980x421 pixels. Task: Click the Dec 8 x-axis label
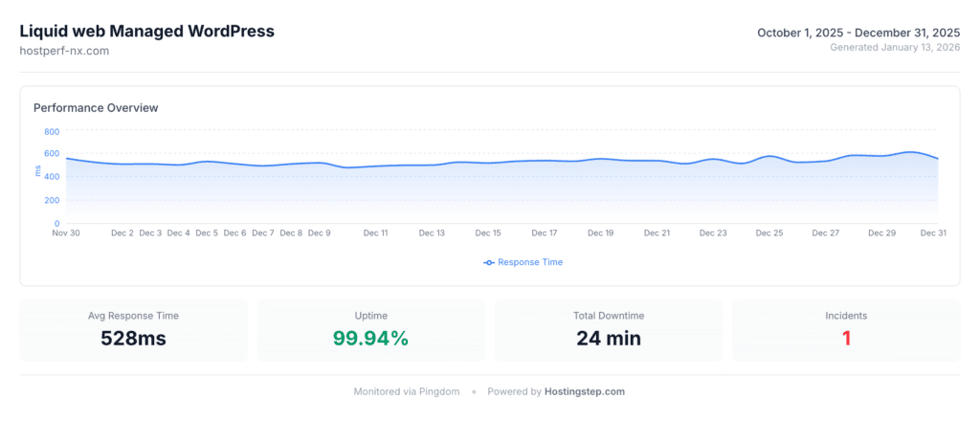[x=291, y=233]
